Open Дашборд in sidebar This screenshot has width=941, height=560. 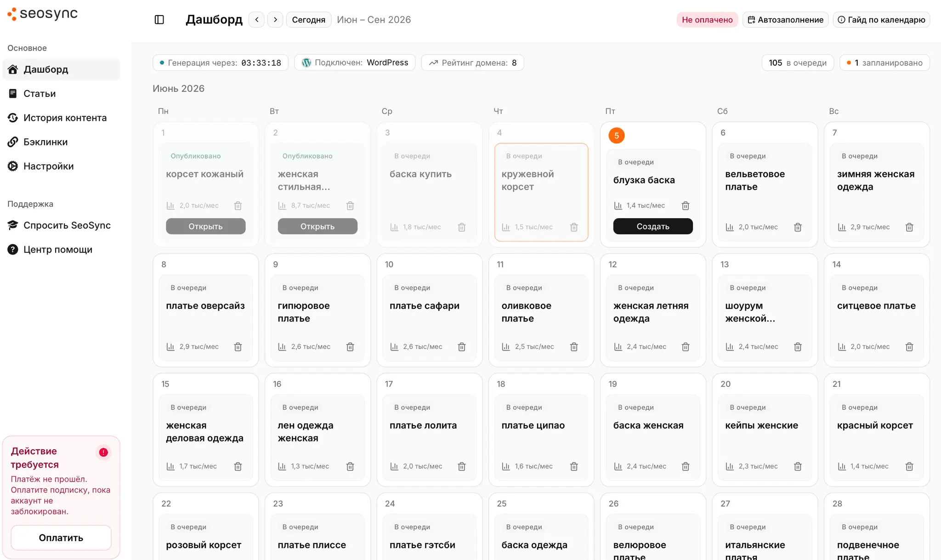click(x=61, y=69)
